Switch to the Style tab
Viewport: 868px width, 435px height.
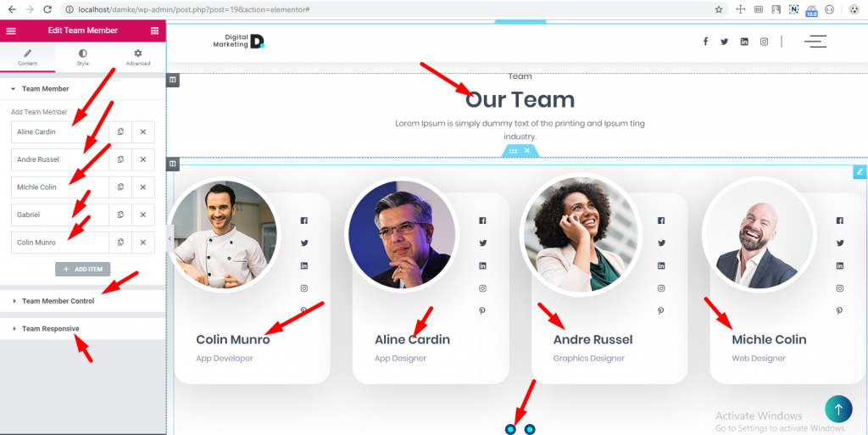coord(82,58)
